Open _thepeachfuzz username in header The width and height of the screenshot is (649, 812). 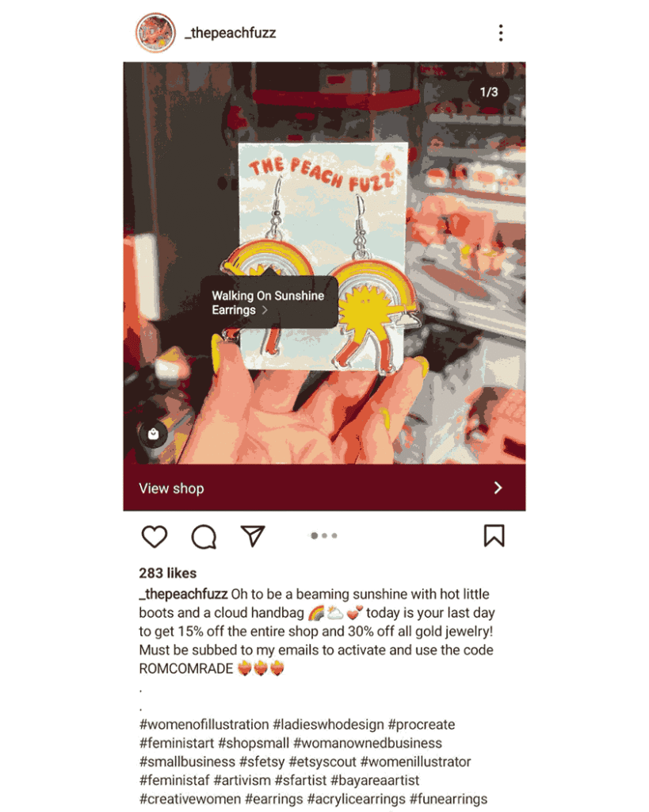pyautogui.click(x=231, y=33)
